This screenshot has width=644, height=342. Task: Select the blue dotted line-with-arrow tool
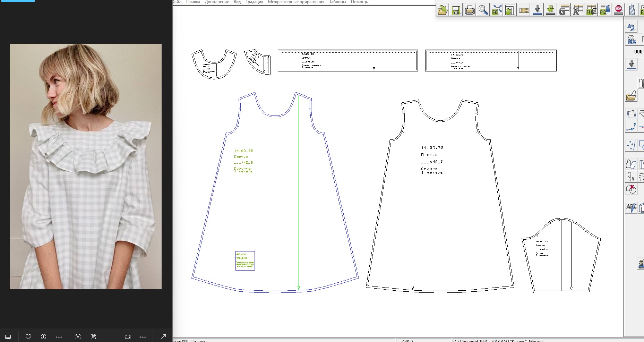click(631, 127)
